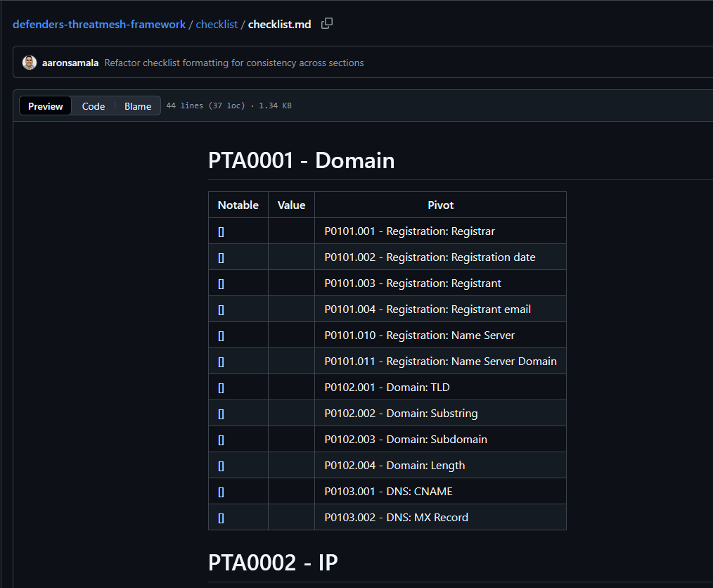Click the Value cell for Registrant email
The height and width of the screenshot is (588, 713).
point(291,309)
